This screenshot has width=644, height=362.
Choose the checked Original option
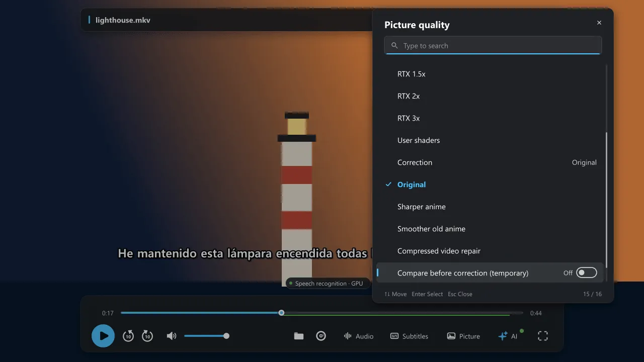click(491, 185)
